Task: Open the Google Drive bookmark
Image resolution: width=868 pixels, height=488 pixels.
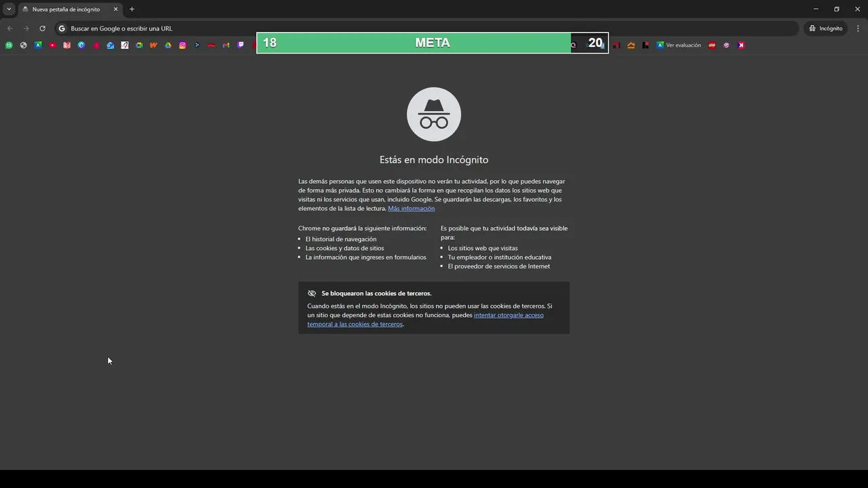Action: 168,45
